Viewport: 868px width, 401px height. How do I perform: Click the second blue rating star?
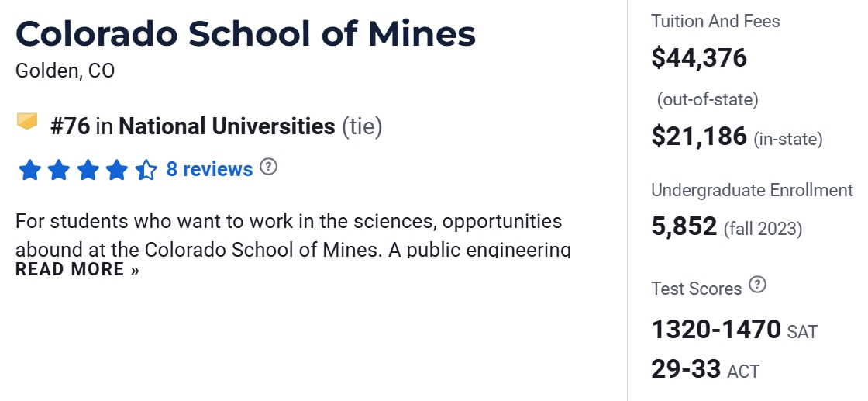[x=59, y=170]
